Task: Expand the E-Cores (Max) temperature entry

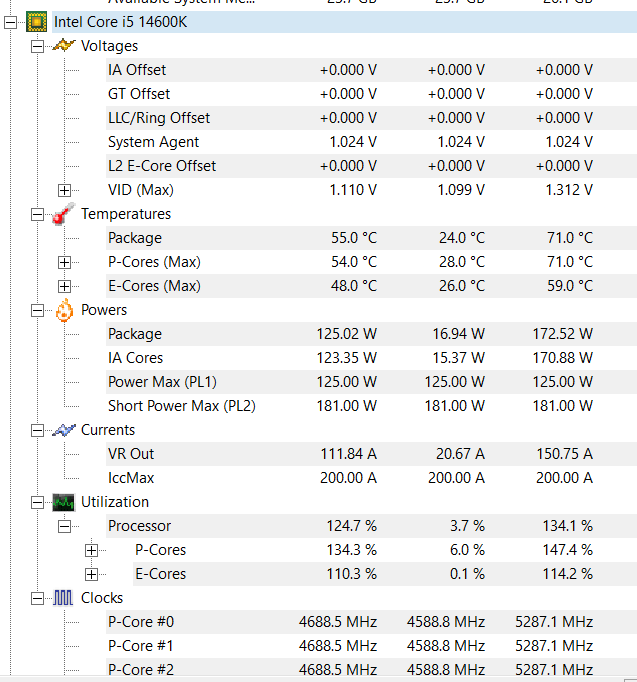Action: tap(64, 286)
